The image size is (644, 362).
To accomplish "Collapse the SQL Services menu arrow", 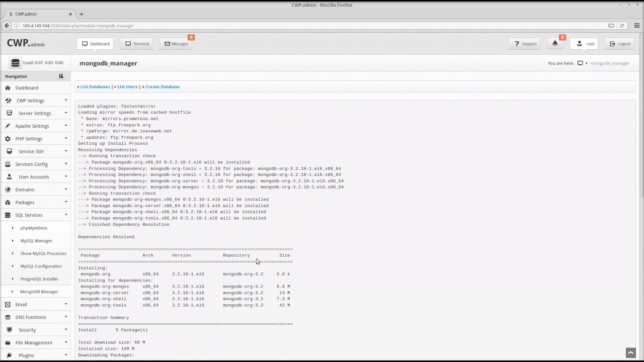I will click(x=65, y=215).
